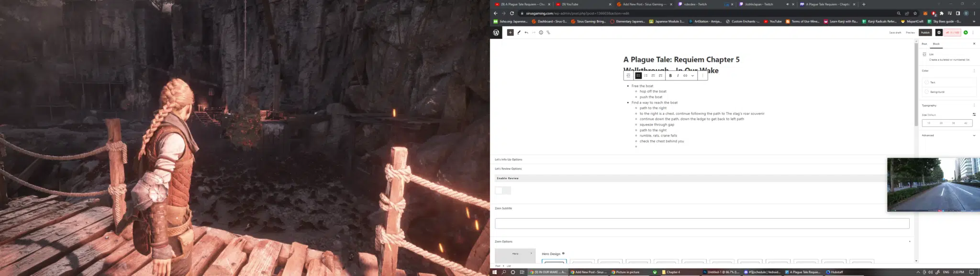980x276 pixels.
Task: Click Save draft
Action: (895, 33)
